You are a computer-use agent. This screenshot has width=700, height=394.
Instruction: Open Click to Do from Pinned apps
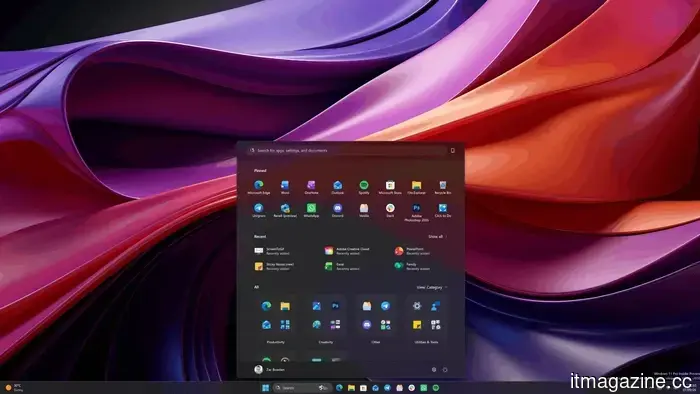click(x=442, y=210)
